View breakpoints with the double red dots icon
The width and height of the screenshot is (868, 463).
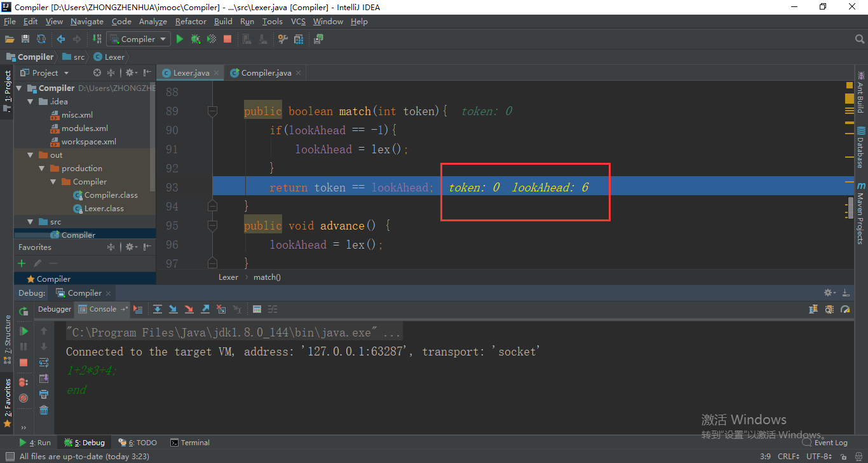pyautogui.click(x=24, y=382)
